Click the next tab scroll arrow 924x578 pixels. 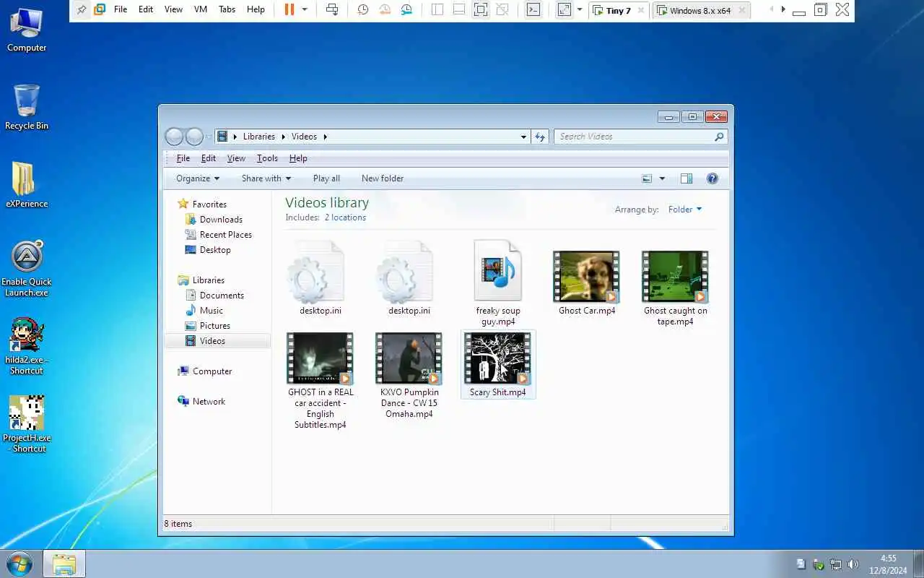(783, 9)
